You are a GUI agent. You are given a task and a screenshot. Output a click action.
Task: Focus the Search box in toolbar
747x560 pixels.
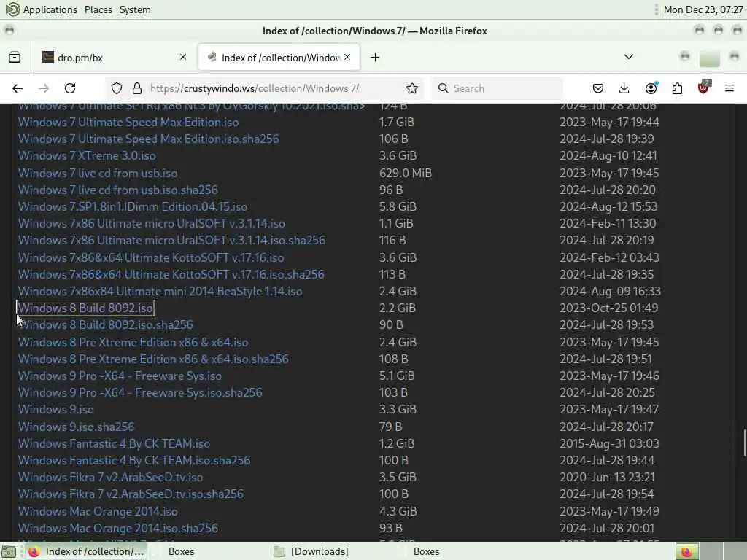pyautogui.click(x=497, y=88)
